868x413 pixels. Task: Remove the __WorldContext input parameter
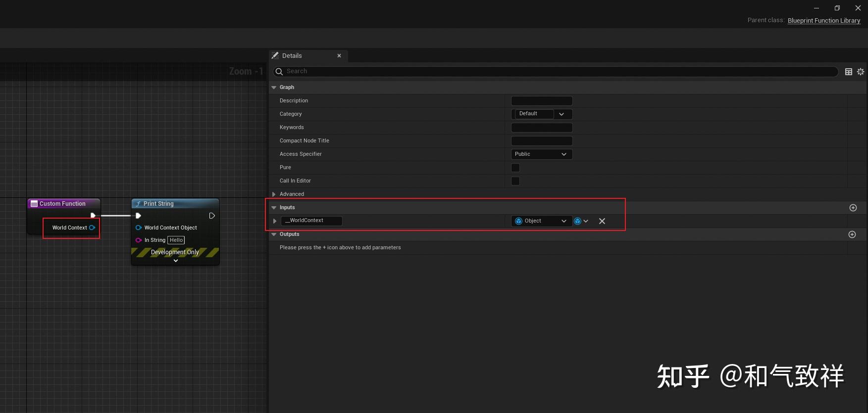602,221
